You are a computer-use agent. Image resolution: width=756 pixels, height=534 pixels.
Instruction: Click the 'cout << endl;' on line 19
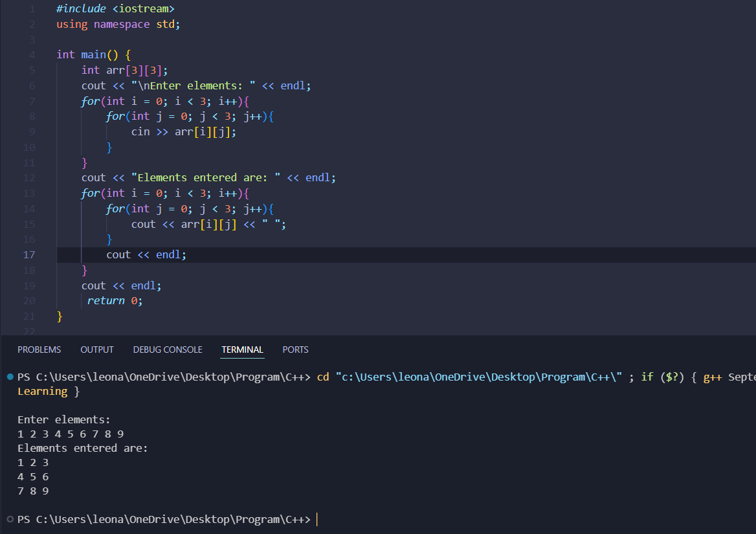click(x=122, y=285)
